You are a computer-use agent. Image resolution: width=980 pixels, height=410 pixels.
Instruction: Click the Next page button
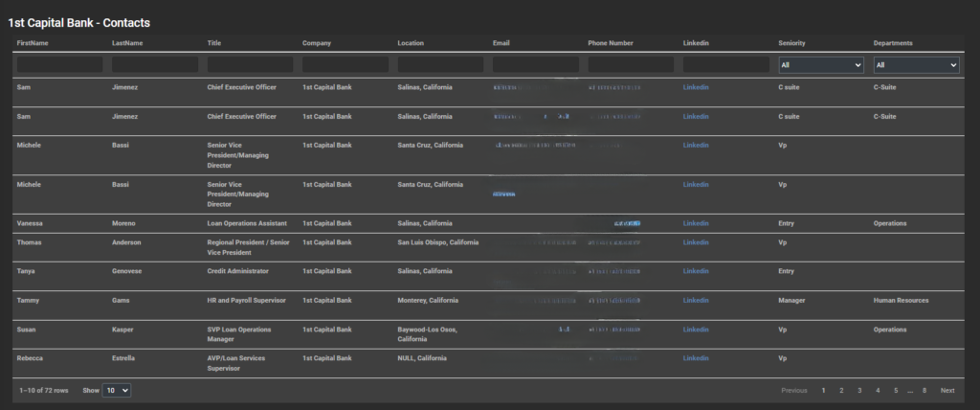pyautogui.click(x=947, y=391)
